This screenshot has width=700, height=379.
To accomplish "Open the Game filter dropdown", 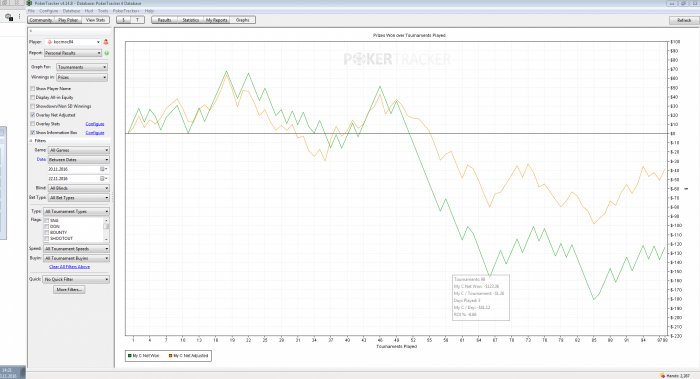I will coord(79,150).
